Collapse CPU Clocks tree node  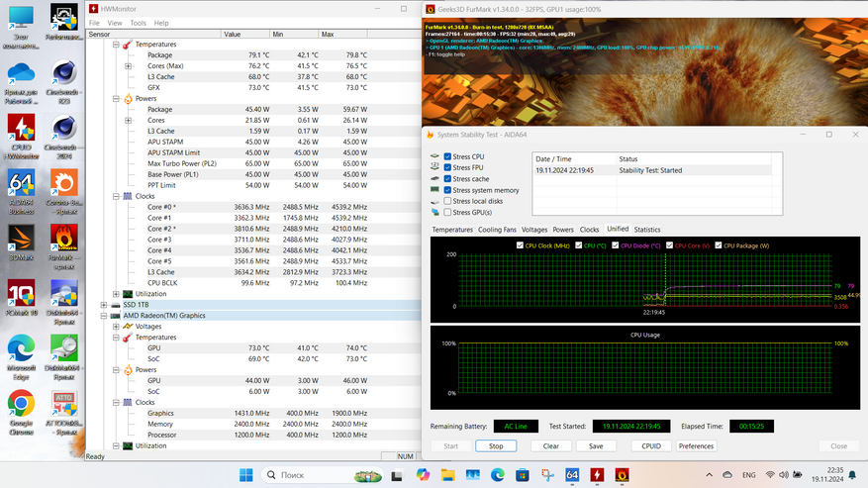(116, 196)
